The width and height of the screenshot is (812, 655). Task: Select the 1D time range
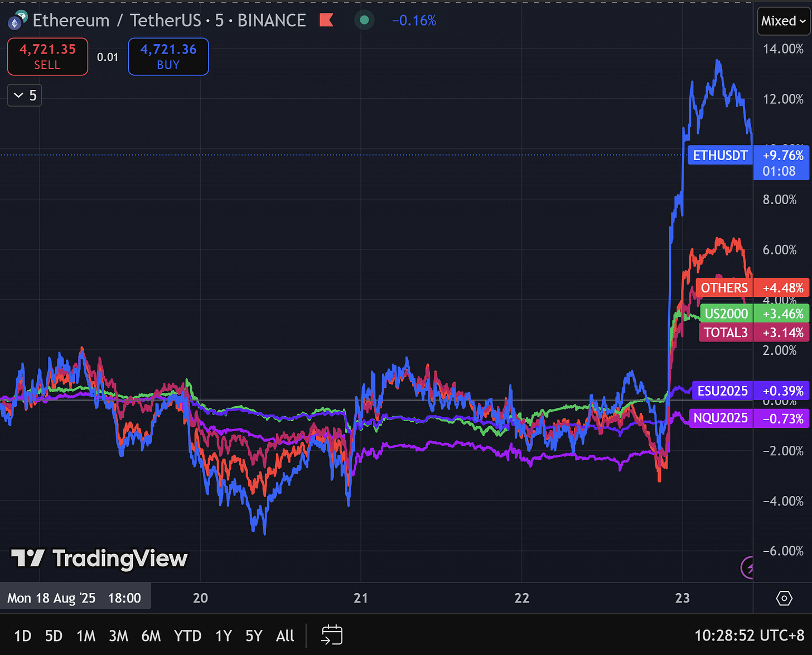22,635
